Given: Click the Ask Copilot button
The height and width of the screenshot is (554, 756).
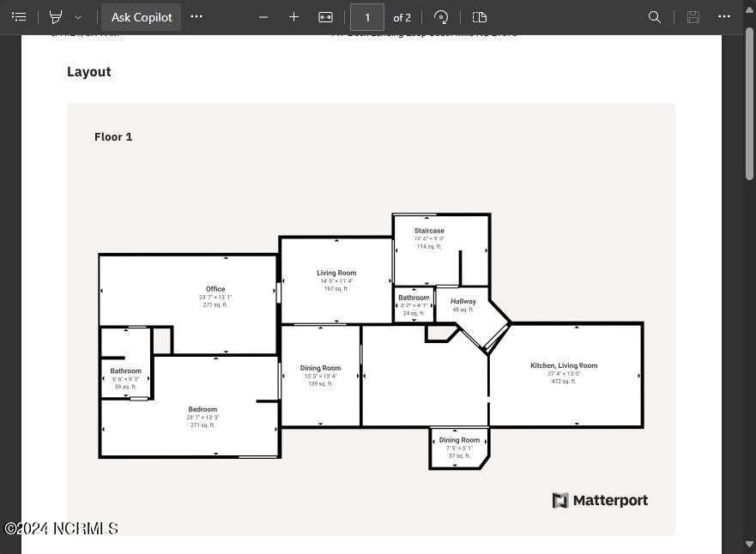Looking at the screenshot, I should tap(142, 17).
